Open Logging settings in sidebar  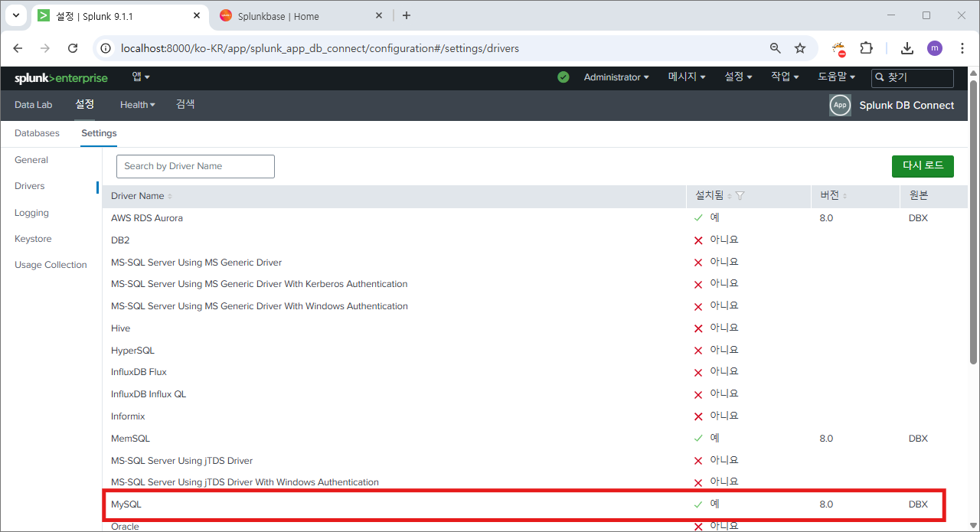[x=31, y=213]
